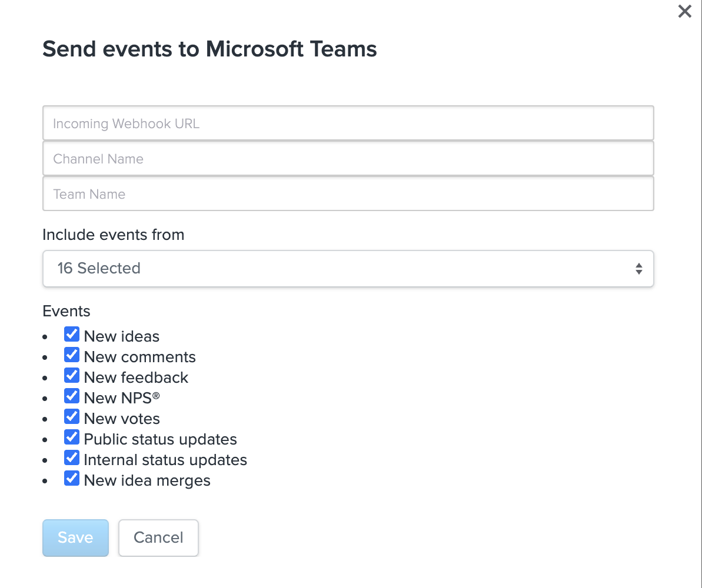Click the 'Events' section label
Image resolution: width=702 pixels, height=588 pixels.
pyautogui.click(x=66, y=311)
